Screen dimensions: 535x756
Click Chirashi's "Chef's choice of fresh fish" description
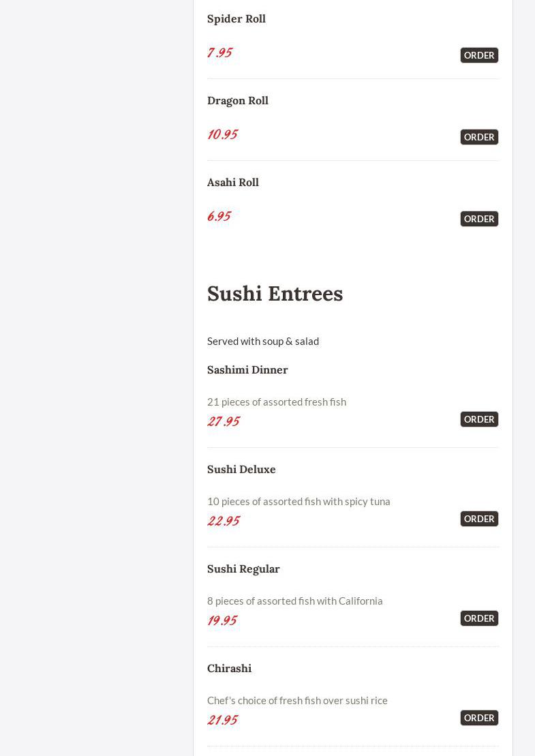tap(297, 700)
